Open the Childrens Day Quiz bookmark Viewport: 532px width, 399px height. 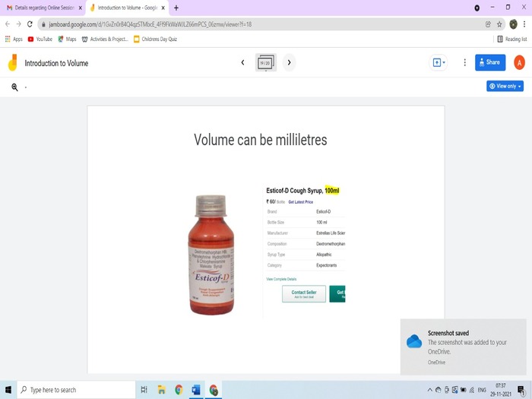(155, 39)
